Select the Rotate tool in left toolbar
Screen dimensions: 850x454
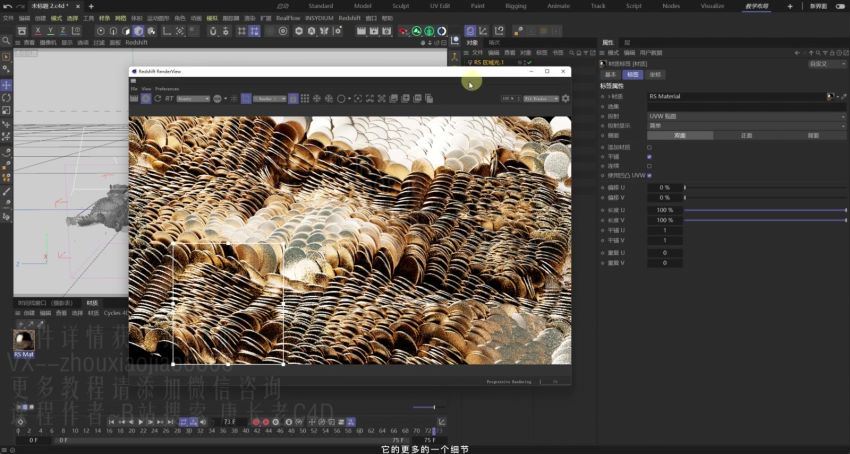(6, 98)
